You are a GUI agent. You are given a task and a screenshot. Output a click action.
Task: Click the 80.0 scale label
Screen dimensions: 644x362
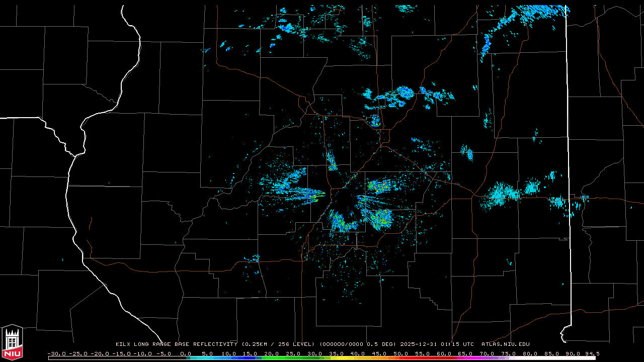[530, 353]
